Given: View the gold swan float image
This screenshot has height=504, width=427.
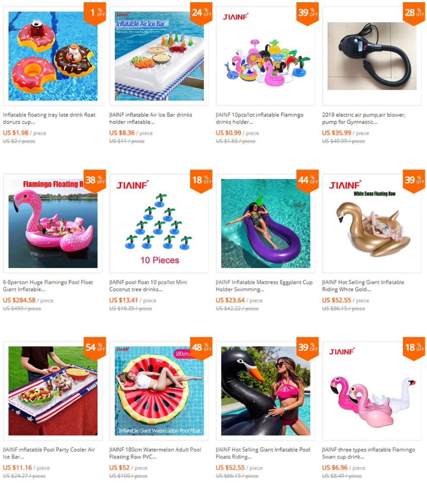Looking at the screenshot, I should [372, 223].
